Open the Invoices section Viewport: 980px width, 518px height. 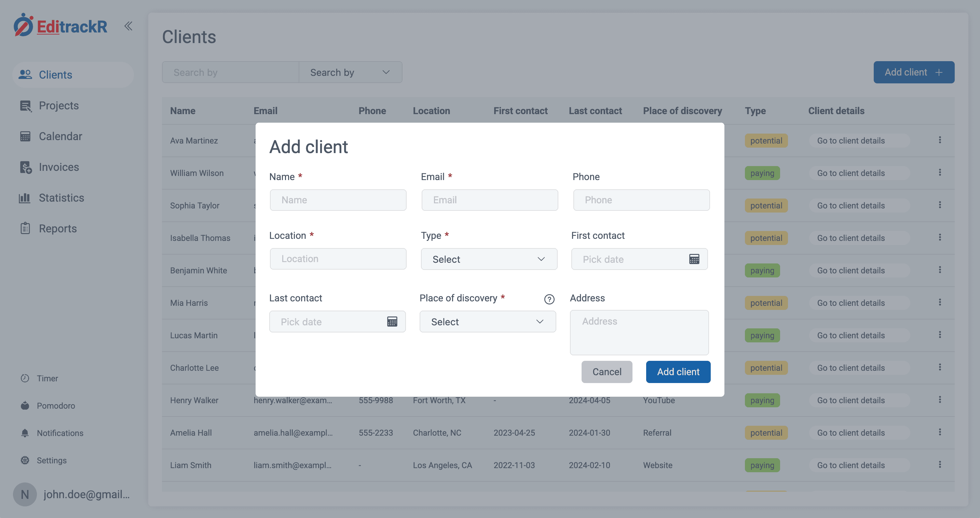(x=58, y=167)
